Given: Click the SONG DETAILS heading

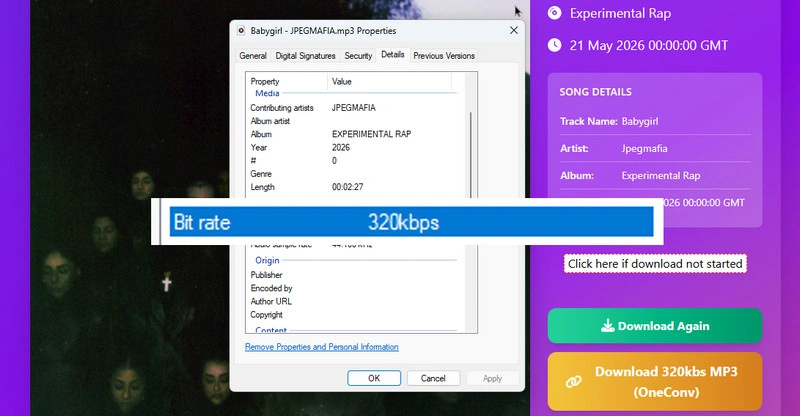Looking at the screenshot, I should [x=595, y=92].
